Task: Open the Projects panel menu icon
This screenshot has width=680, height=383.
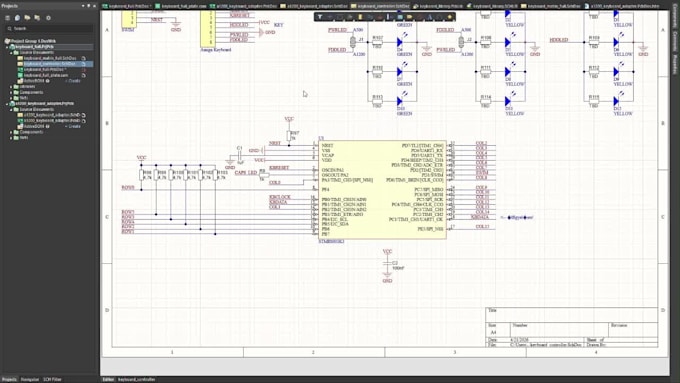Action: (x=7, y=18)
